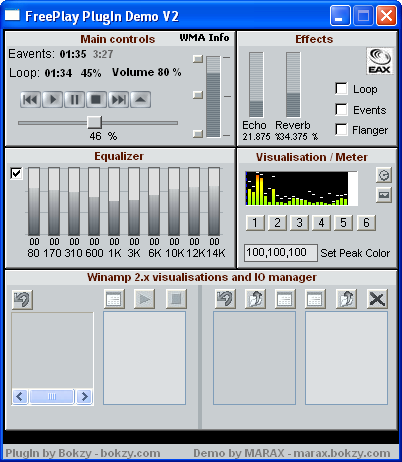Click the middle small button beside volume meter
The width and height of the screenshot is (402, 462).
[x=198, y=95]
